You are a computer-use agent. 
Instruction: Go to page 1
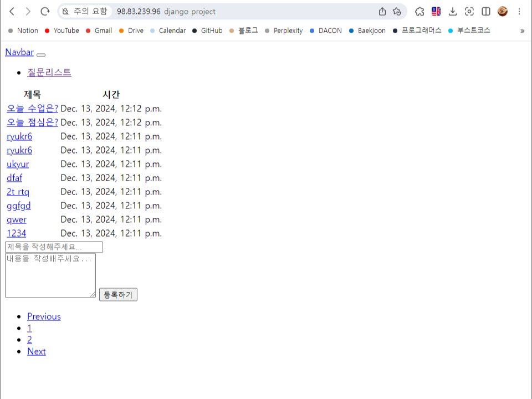tap(29, 328)
